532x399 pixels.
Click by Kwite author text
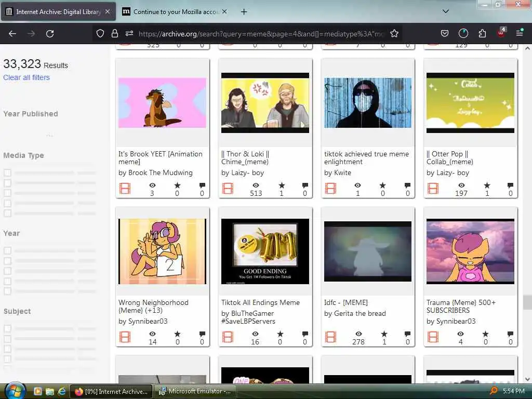click(x=338, y=172)
